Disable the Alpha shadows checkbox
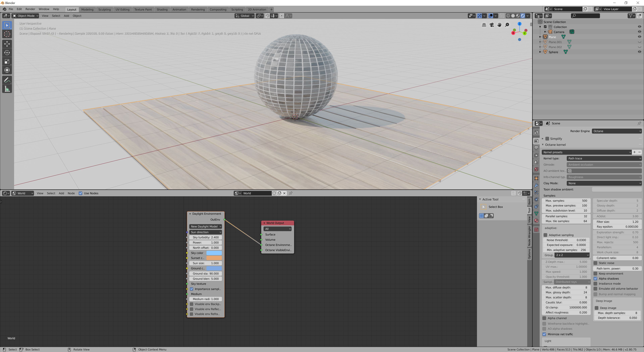The image size is (644, 352). tap(596, 279)
